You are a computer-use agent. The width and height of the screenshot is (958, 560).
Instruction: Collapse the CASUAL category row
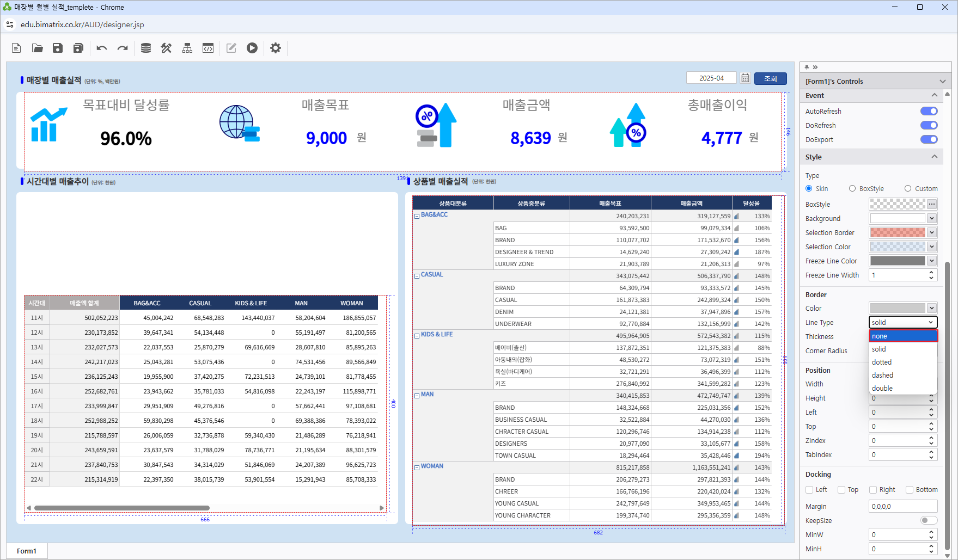pos(417,276)
